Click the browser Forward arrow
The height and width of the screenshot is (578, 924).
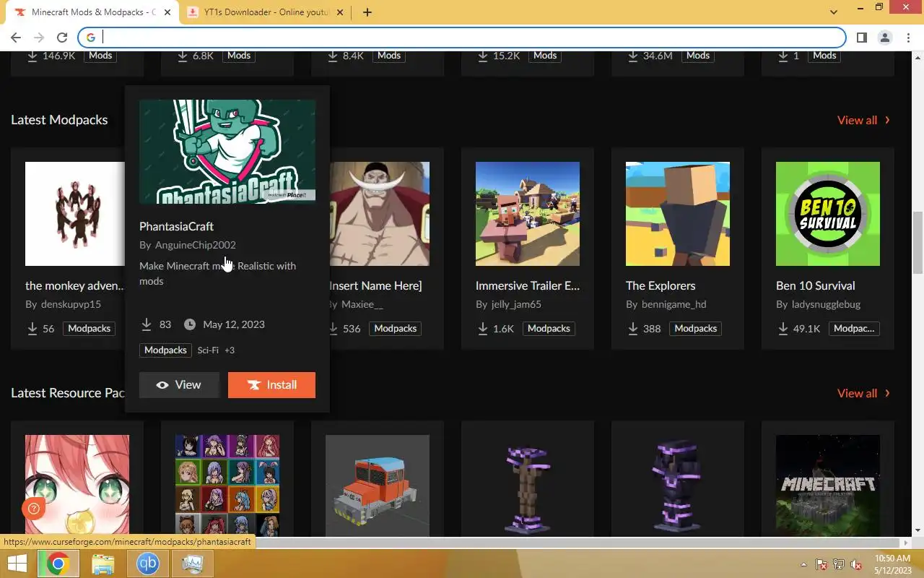(x=39, y=38)
